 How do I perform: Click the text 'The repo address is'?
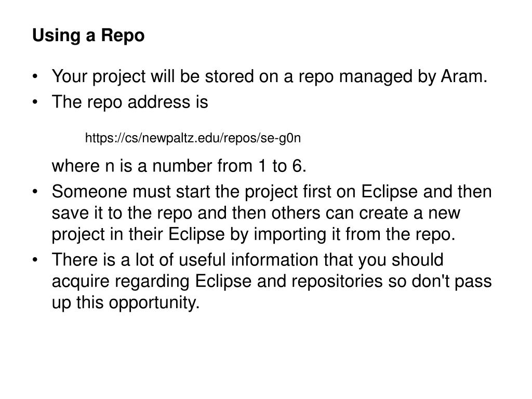[x=130, y=102]
